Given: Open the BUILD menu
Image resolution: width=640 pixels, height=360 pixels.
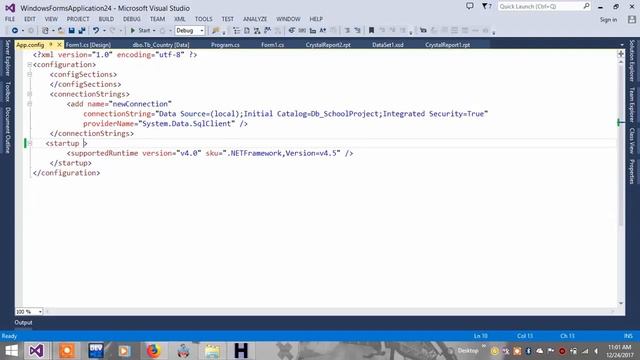Looking at the screenshot, I should click(107, 19).
